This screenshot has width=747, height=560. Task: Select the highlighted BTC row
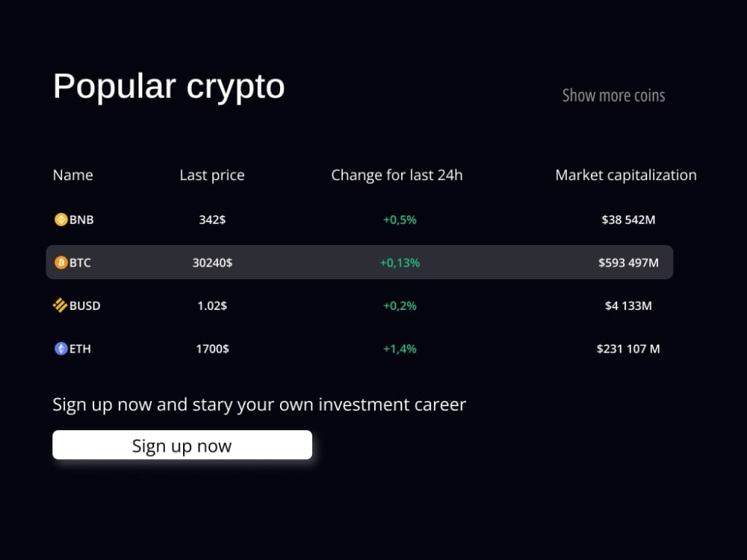coord(360,262)
